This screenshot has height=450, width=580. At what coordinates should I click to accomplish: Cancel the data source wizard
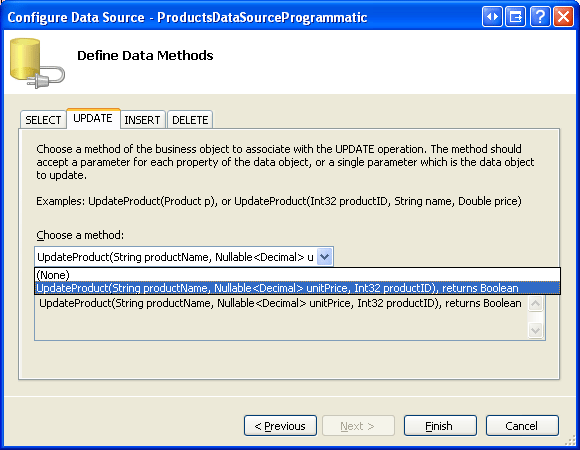(522, 426)
